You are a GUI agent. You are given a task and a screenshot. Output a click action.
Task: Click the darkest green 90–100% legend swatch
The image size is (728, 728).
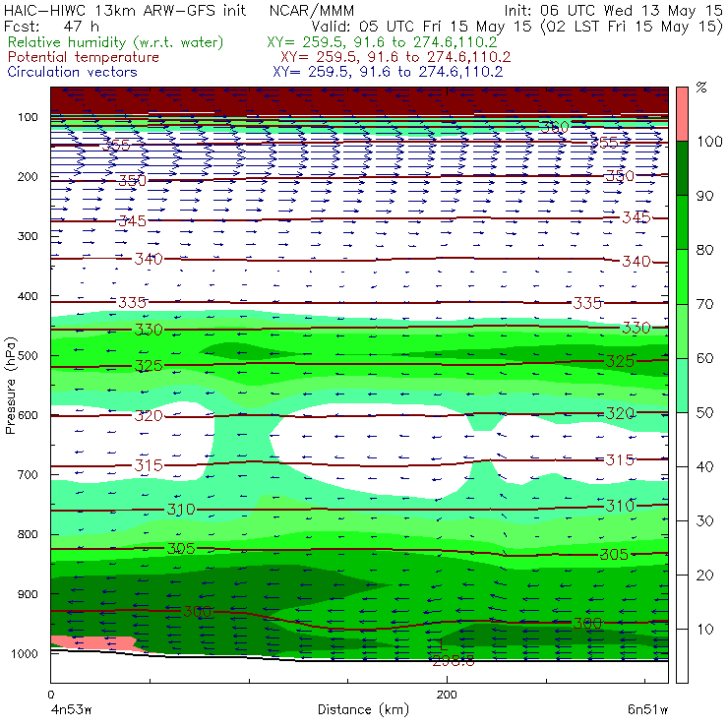tap(682, 168)
